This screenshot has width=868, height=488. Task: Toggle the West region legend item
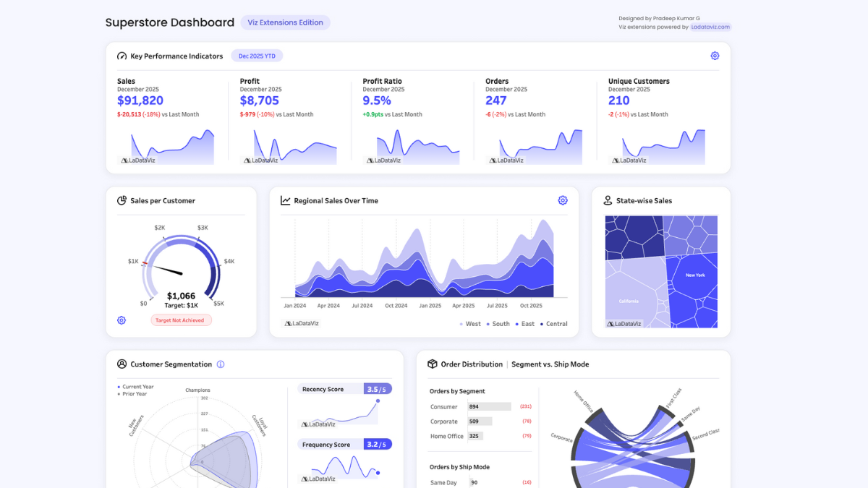[x=469, y=324]
